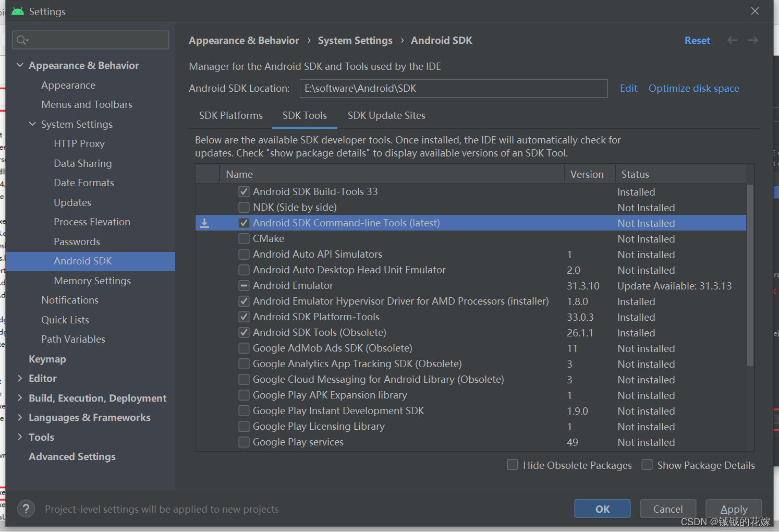
Task: Check Google Play APK Expansion library
Action: tap(244, 395)
